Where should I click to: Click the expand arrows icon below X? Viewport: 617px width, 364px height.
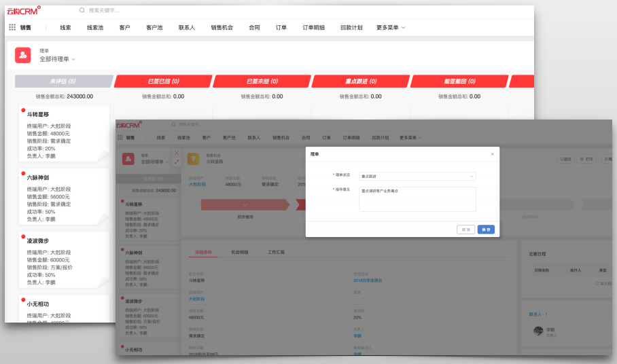177,162
